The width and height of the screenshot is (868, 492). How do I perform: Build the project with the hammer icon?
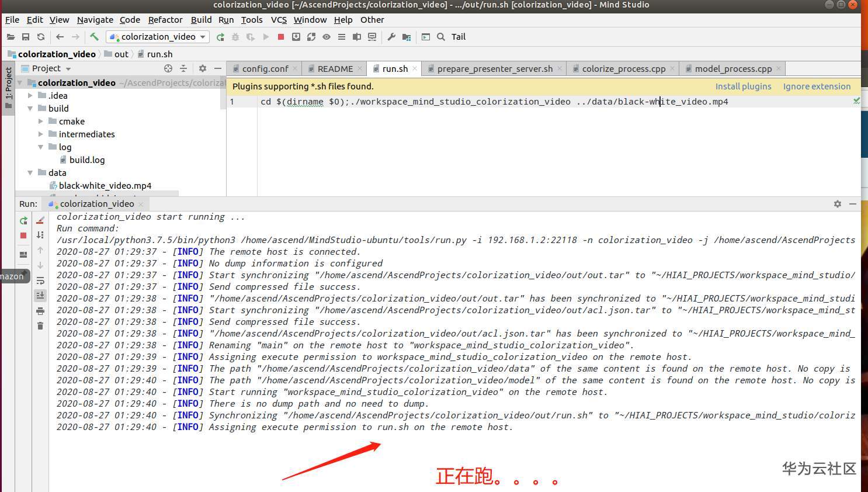(x=94, y=37)
